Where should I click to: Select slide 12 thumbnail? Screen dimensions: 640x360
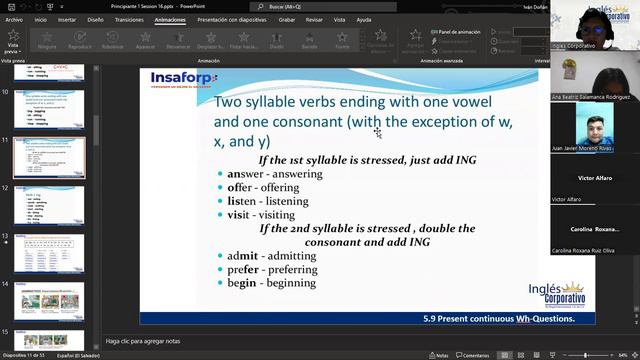click(49, 205)
